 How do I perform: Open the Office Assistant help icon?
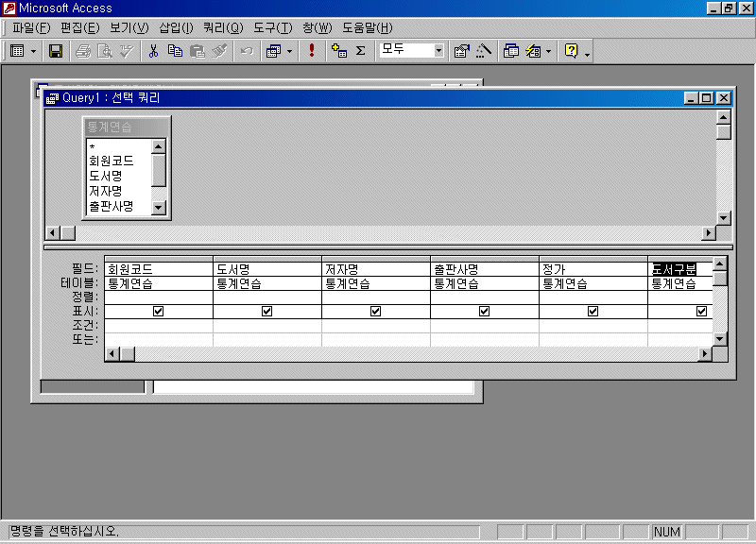(572, 51)
